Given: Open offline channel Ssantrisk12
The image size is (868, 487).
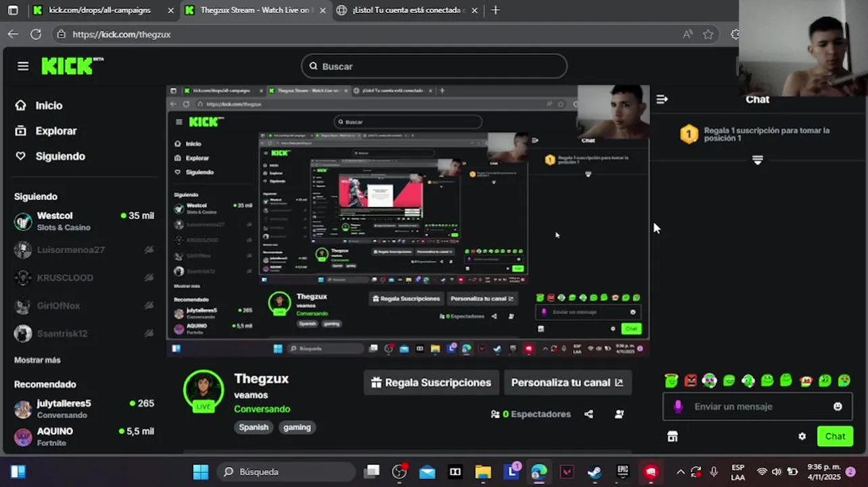Looking at the screenshot, I should tap(84, 333).
